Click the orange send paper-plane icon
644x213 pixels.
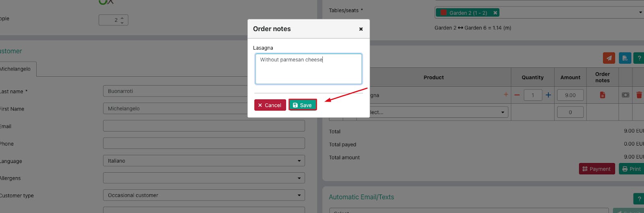coord(609,58)
